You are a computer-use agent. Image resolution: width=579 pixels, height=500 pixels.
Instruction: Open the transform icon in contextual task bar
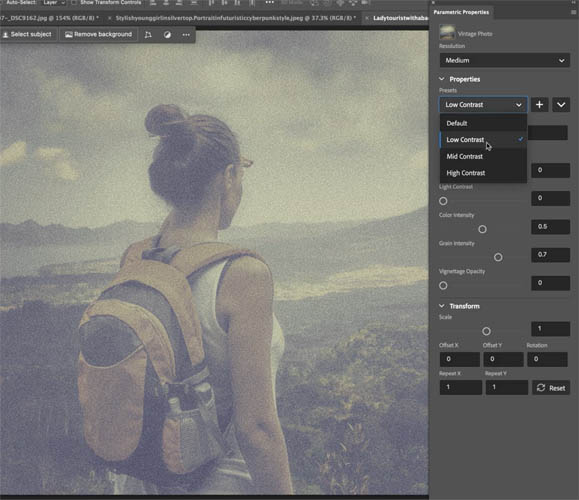(x=148, y=35)
